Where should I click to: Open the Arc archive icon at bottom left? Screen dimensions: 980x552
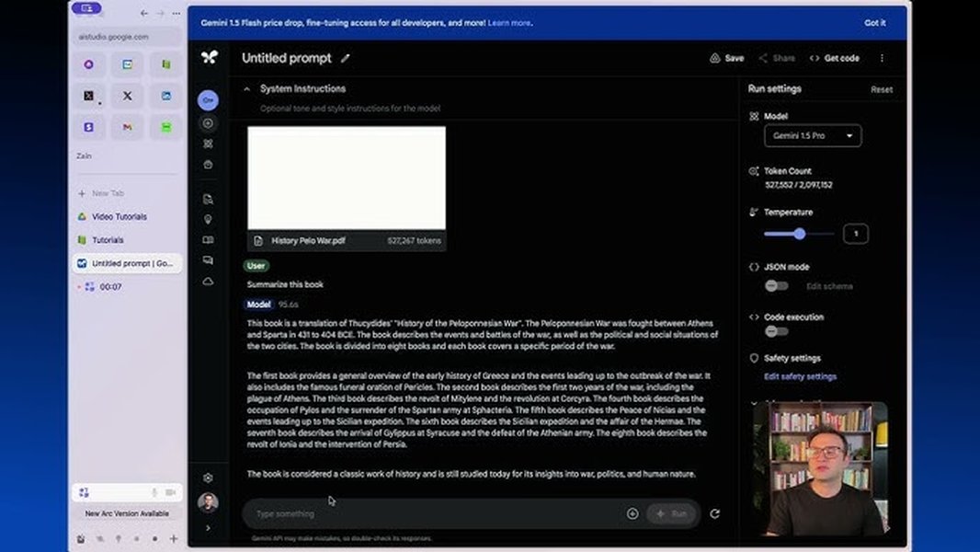81,539
